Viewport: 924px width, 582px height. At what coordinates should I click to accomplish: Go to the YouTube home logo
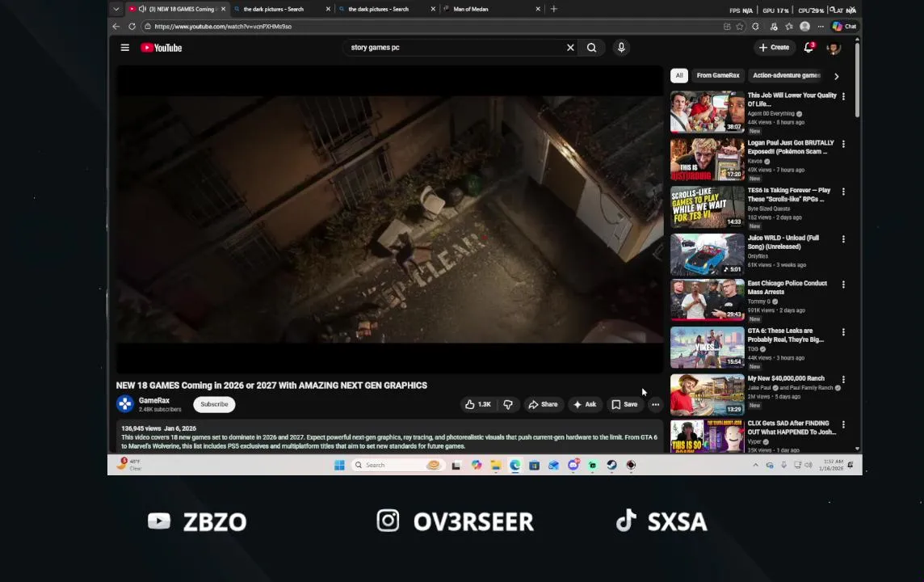[161, 48]
